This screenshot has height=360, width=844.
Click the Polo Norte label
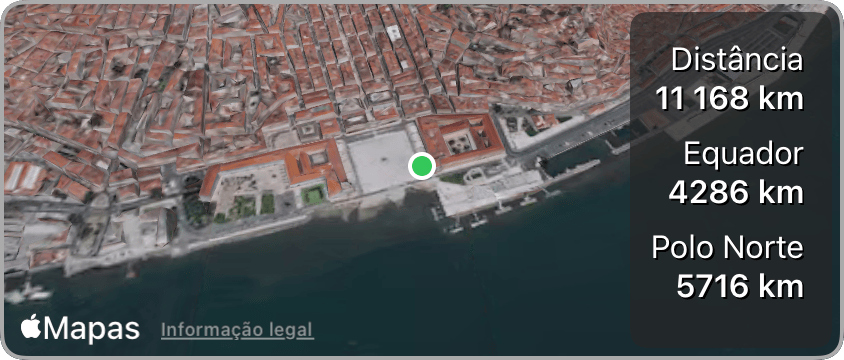tap(727, 248)
